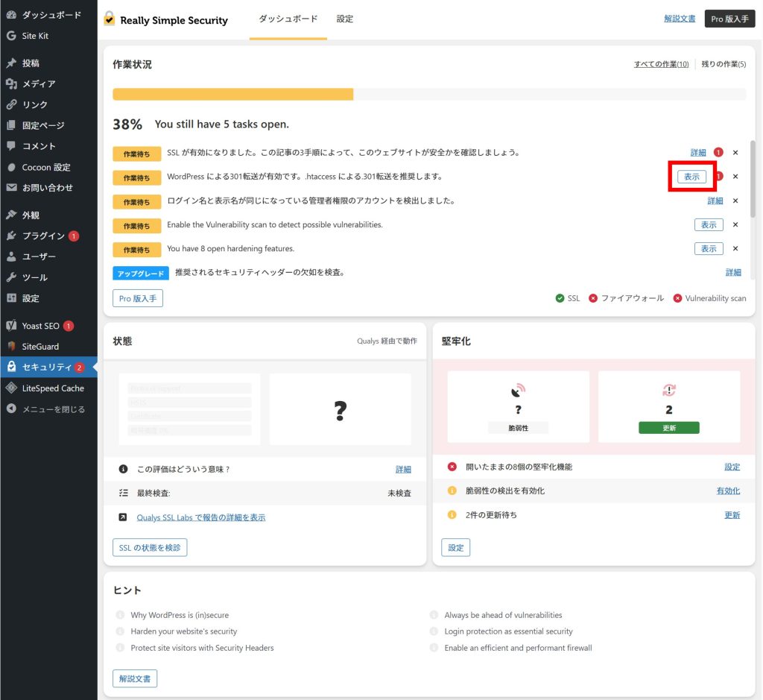
Task: Click the 脆弱性 radar icon in 堅牢化 panel
Action: click(518, 391)
